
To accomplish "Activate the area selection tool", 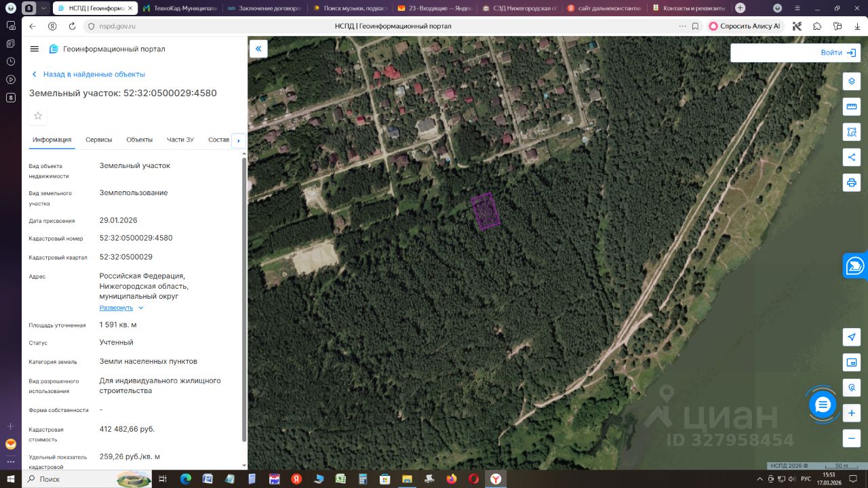I will click(852, 131).
